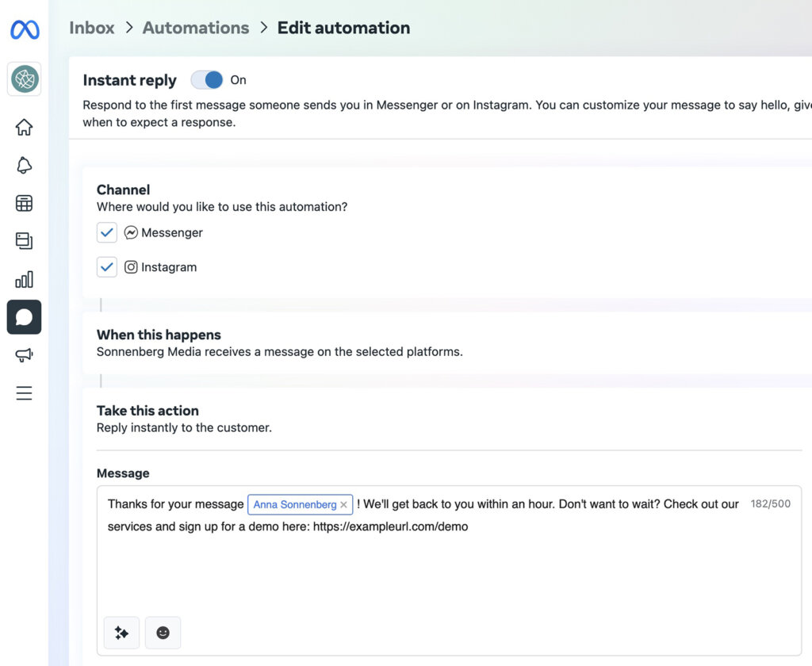Open the emoji picker below the message

[163, 633]
